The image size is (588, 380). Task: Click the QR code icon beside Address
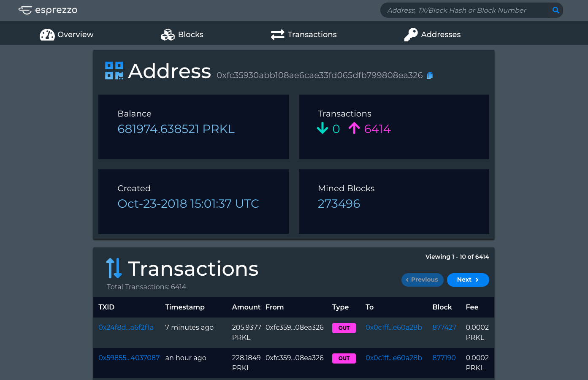pos(114,71)
